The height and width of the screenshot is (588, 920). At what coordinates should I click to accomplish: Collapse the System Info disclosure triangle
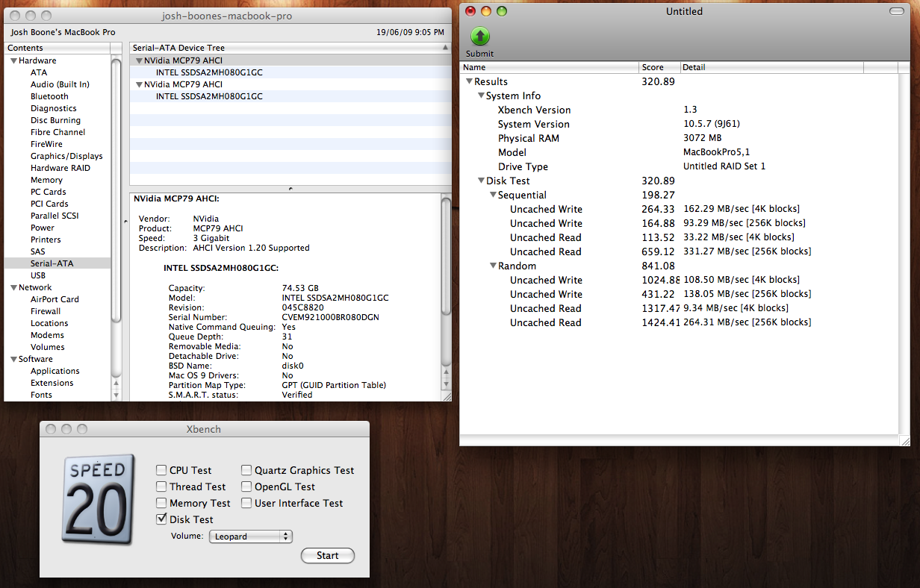tap(481, 96)
